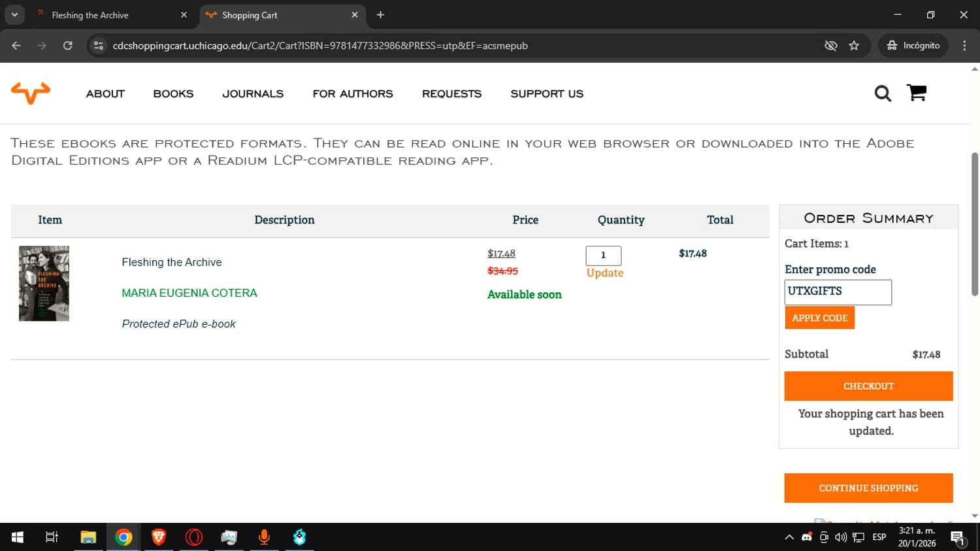Click the Update quantity link
Viewport: 980px width, 551px height.
click(x=605, y=273)
